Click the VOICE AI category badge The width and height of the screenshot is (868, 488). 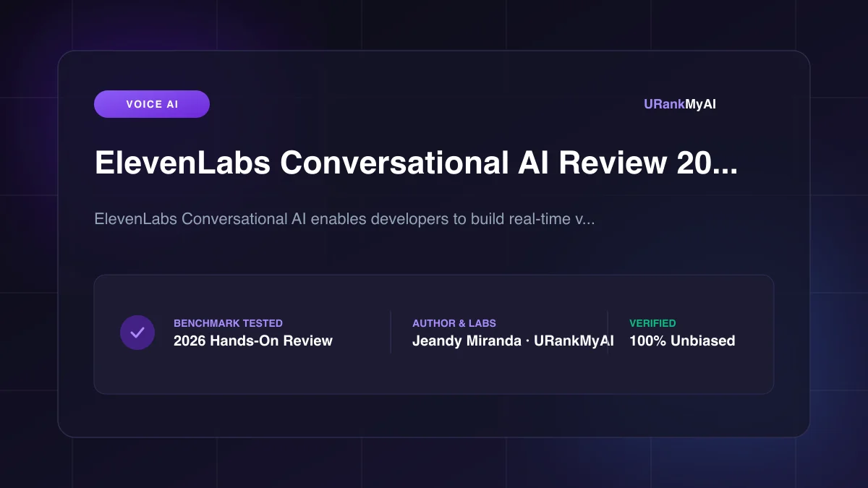click(152, 104)
